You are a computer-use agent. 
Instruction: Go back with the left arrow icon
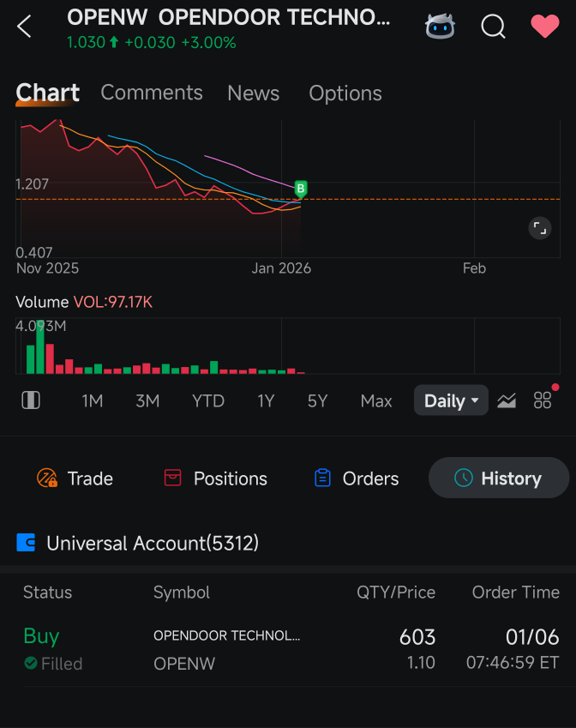(24, 26)
